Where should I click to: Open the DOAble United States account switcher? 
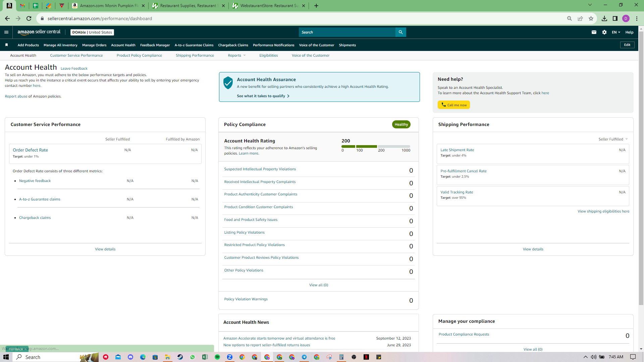(x=92, y=32)
